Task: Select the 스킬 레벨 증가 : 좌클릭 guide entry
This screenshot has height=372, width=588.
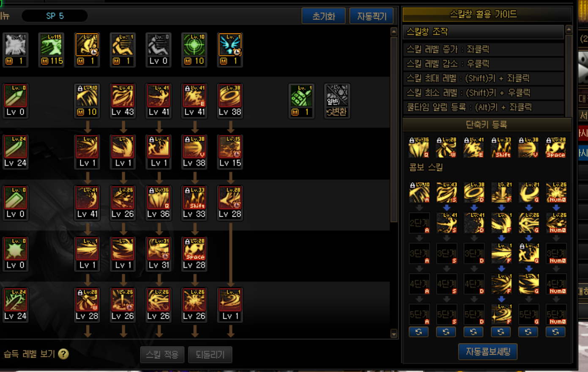Action: click(x=484, y=49)
